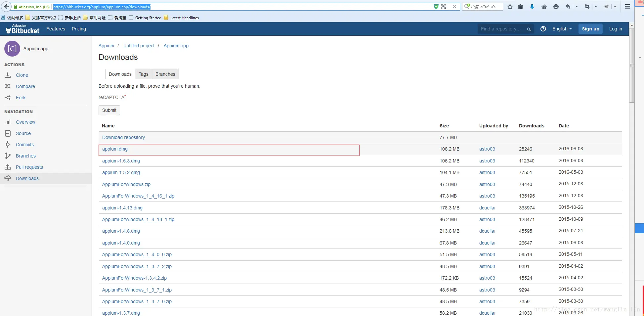Open the 访问最多 bookmark

(12, 18)
